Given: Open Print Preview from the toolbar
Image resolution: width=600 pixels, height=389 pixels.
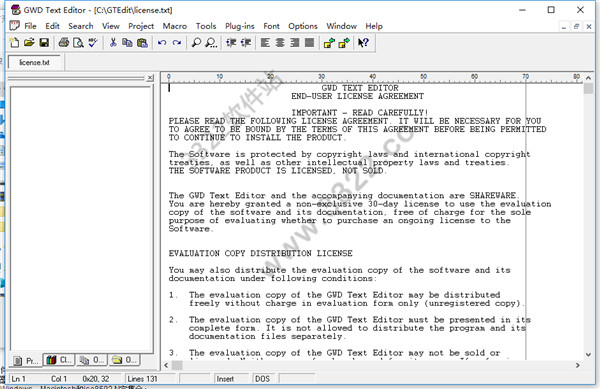Looking at the screenshot, I should point(78,42).
